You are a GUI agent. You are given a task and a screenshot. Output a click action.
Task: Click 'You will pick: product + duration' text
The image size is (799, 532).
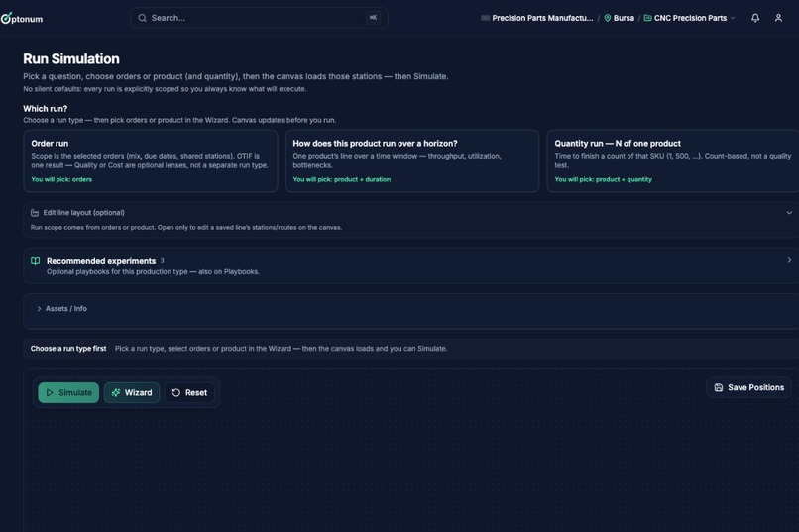click(x=341, y=179)
